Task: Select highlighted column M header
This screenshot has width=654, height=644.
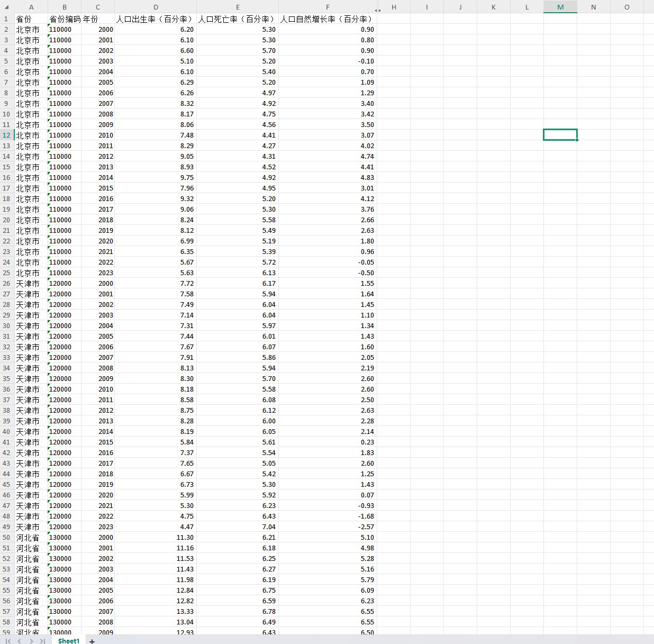Action: pos(560,7)
